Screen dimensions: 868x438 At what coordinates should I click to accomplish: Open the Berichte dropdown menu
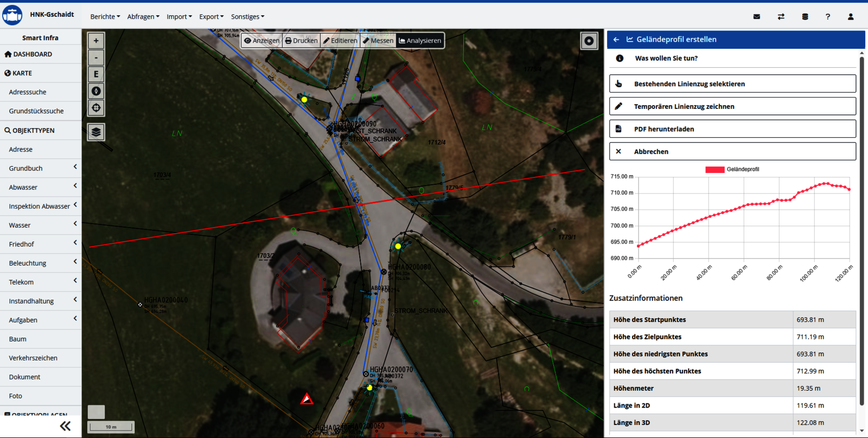click(x=105, y=17)
